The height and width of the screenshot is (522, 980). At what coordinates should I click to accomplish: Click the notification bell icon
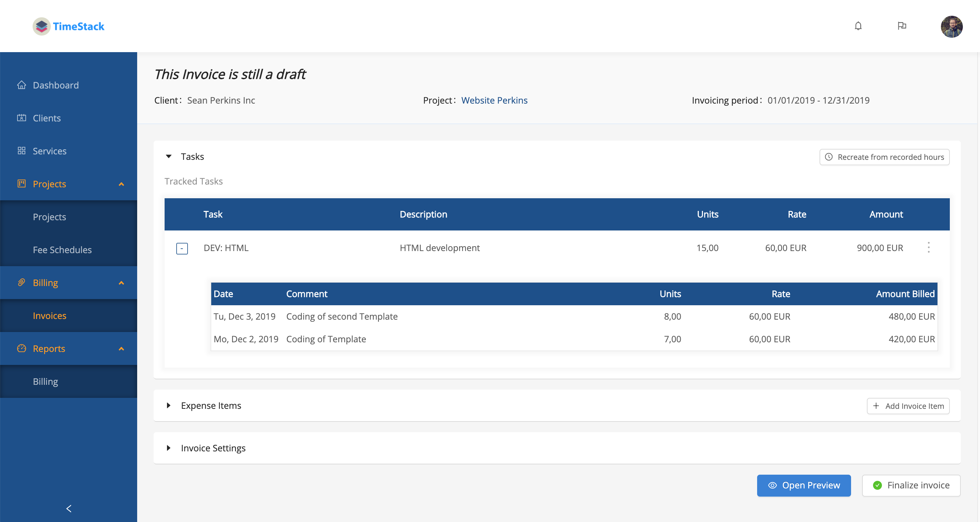[858, 26]
